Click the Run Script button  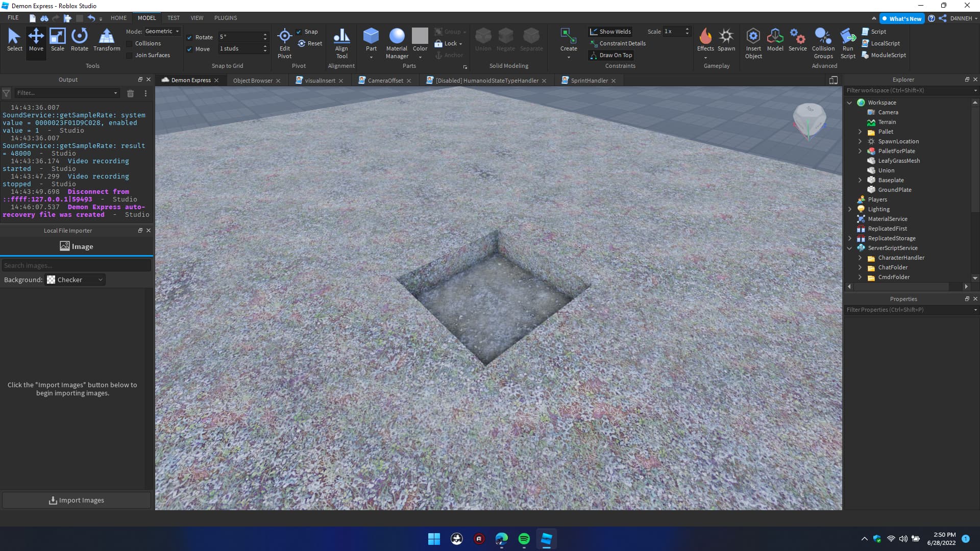(848, 43)
